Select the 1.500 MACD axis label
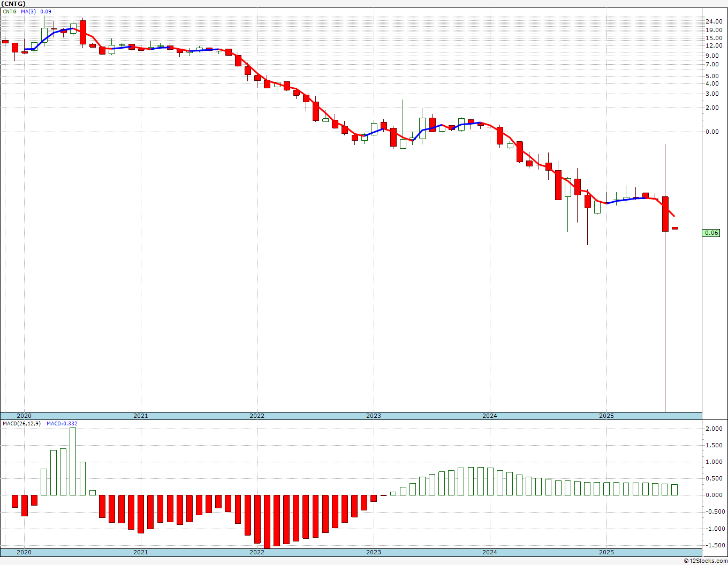This screenshot has width=728, height=565. [x=714, y=445]
